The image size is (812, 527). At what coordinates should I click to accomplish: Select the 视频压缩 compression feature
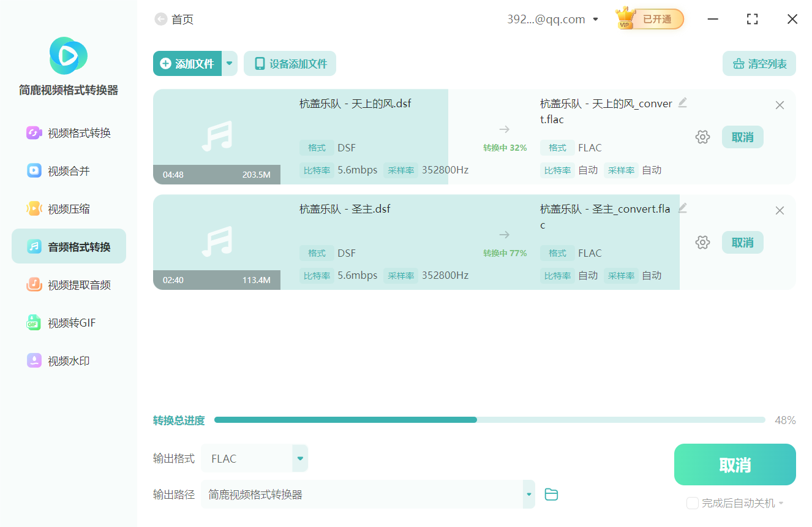point(68,208)
